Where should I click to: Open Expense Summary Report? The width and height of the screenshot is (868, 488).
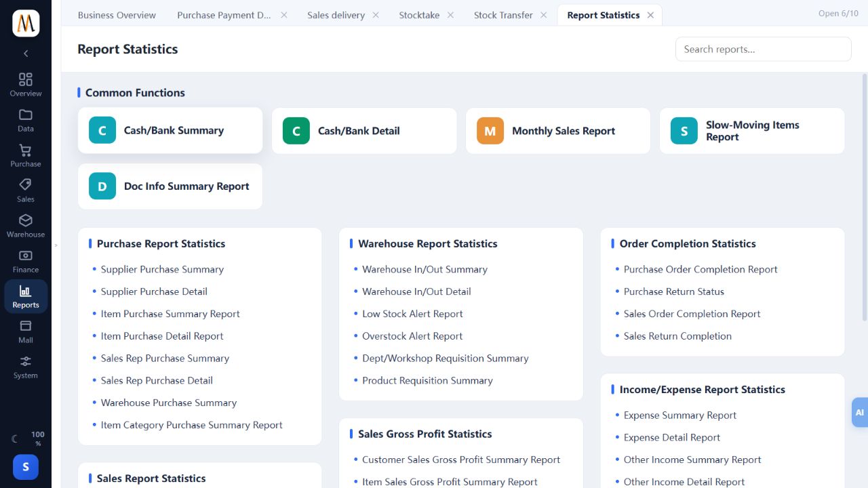coord(680,415)
